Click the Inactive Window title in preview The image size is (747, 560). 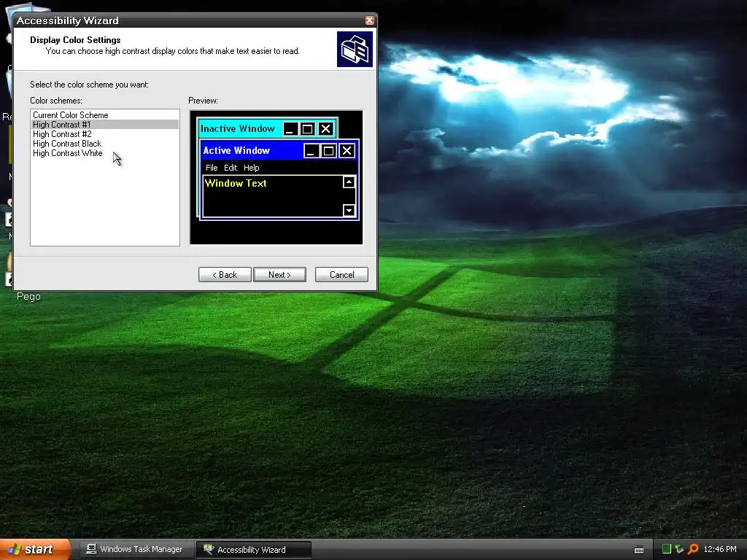click(238, 128)
